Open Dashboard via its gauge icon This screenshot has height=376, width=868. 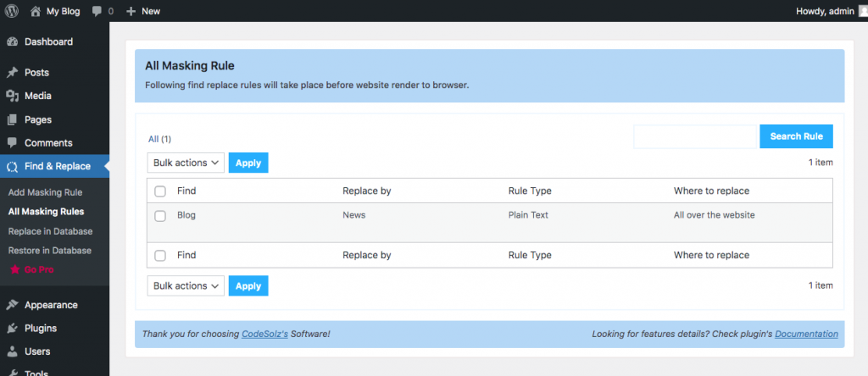[x=12, y=41]
